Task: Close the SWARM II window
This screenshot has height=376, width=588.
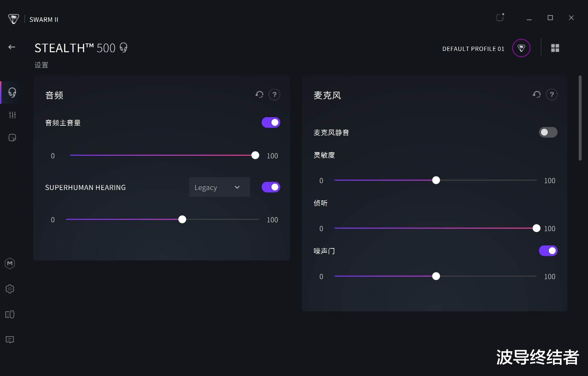Action: click(571, 18)
